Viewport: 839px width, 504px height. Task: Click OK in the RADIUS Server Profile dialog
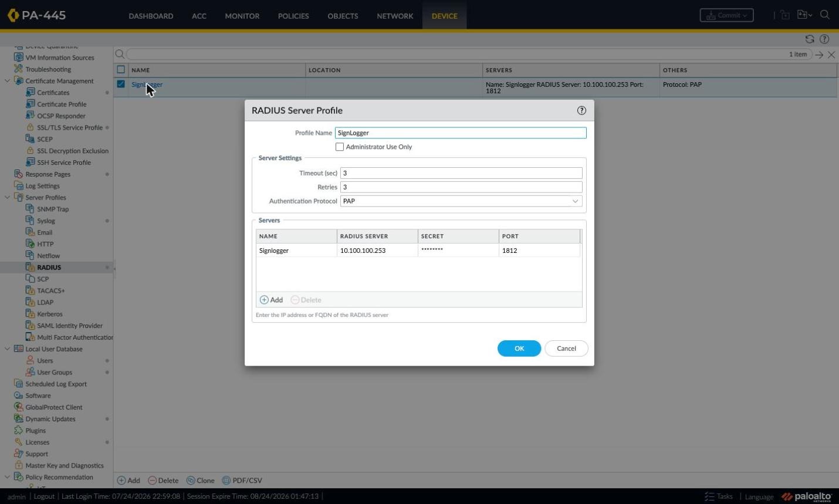519,349
